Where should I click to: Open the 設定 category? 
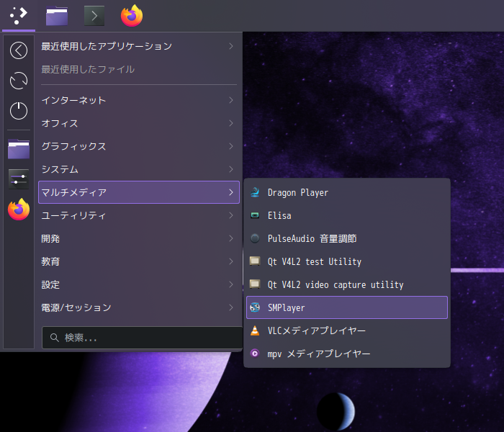139,284
